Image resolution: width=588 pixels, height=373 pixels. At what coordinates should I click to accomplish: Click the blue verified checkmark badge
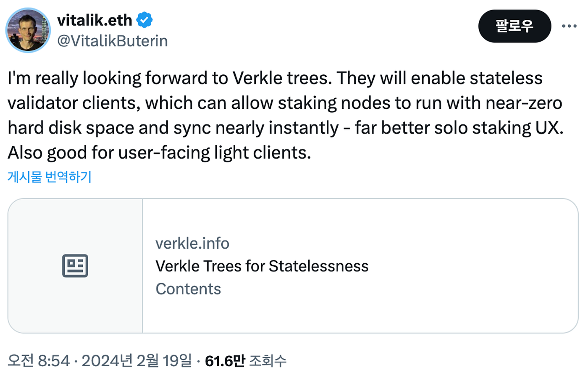(x=144, y=20)
